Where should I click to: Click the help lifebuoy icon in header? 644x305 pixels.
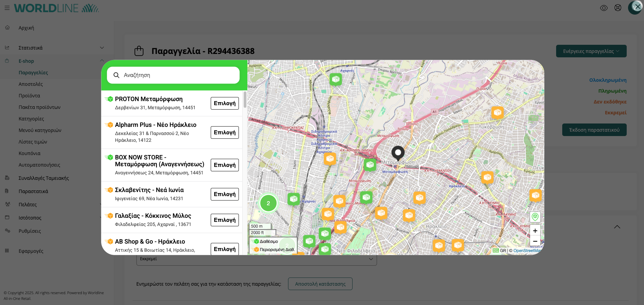(x=618, y=8)
